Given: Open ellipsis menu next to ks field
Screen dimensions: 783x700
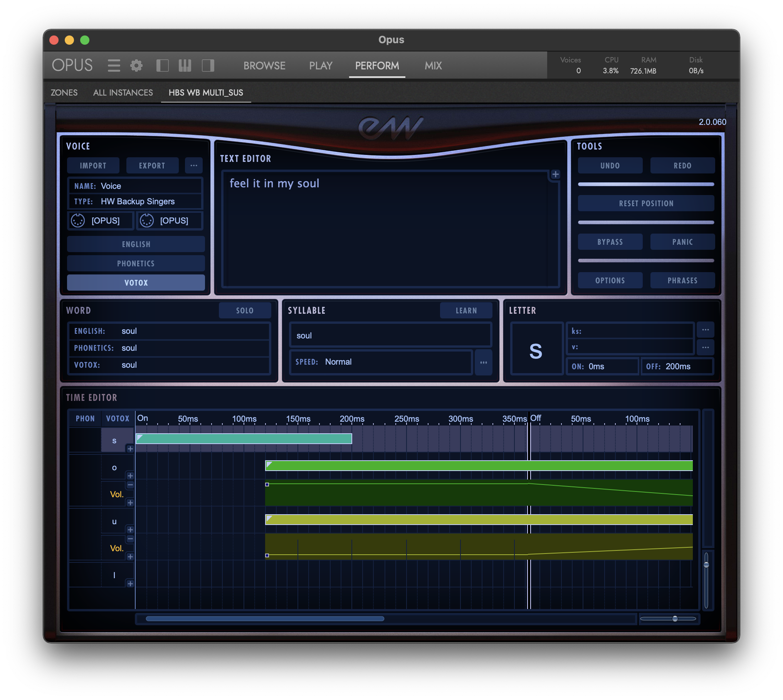Looking at the screenshot, I should [x=705, y=330].
